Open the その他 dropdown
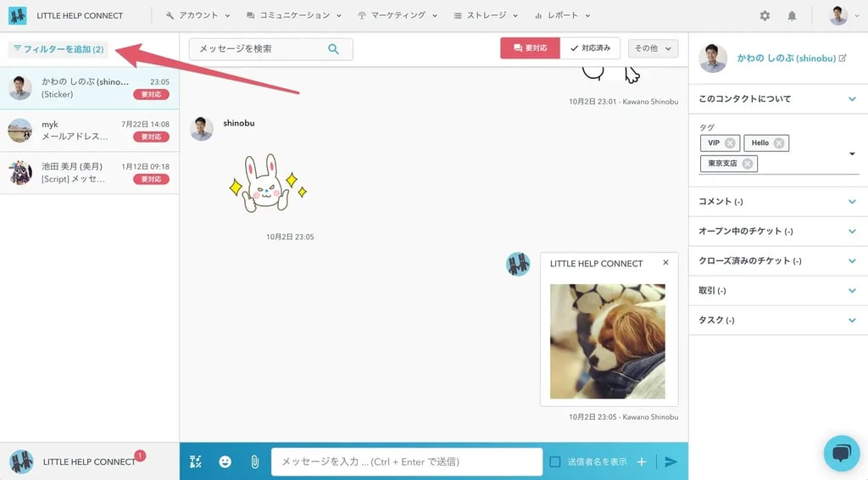The image size is (868, 480). click(653, 48)
